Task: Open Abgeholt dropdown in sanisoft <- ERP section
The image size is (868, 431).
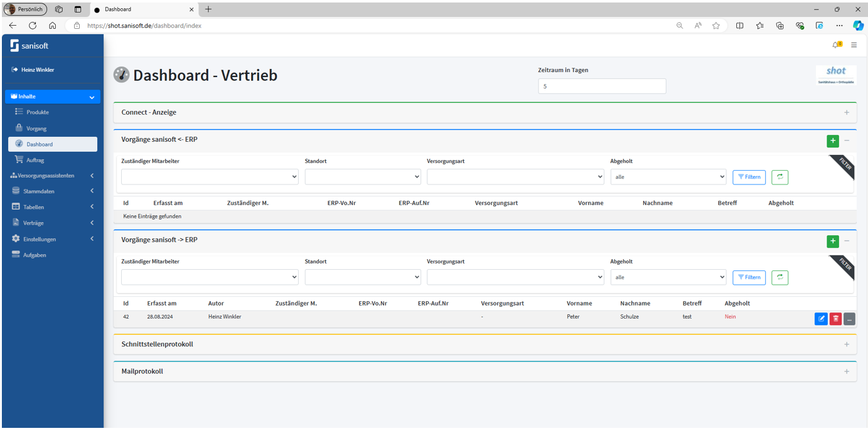Action: point(668,177)
